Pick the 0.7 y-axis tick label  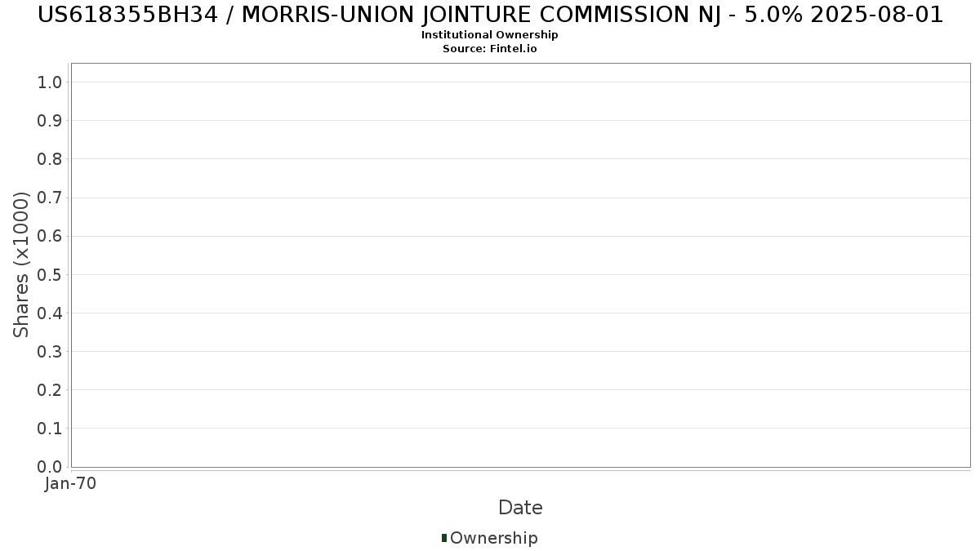click(49, 198)
